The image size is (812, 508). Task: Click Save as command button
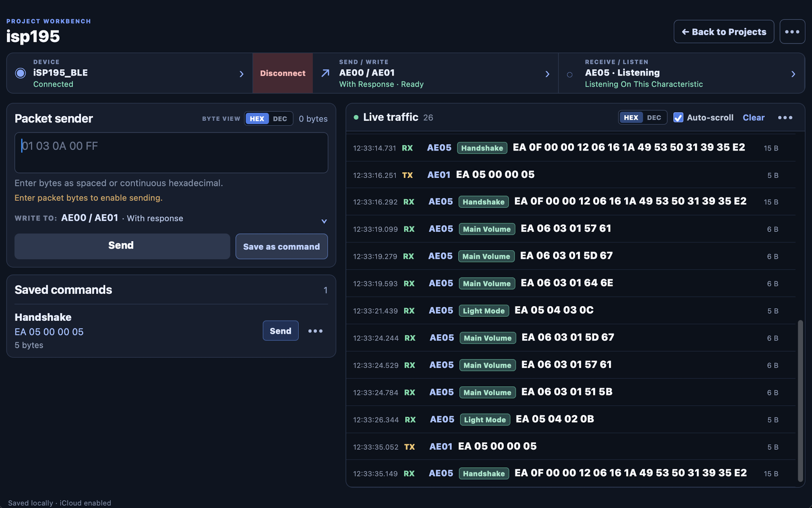pyautogui.click(x=281, y=246)
